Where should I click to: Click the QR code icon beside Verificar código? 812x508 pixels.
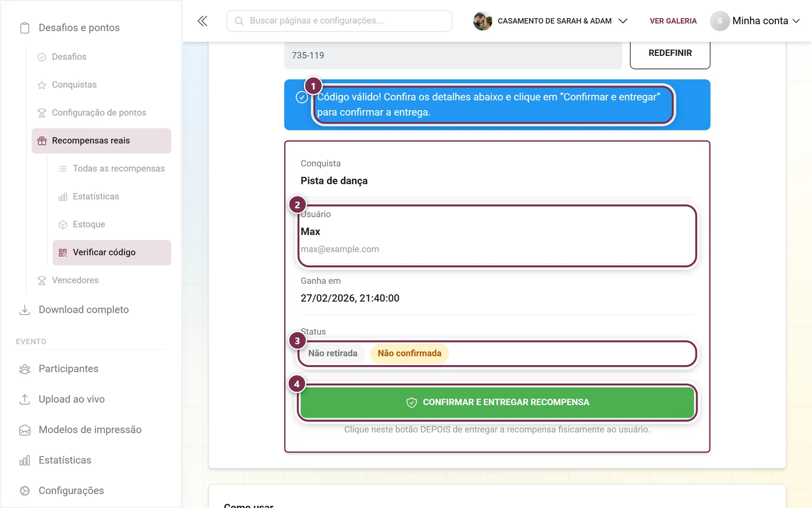click(x=63, y=252)
